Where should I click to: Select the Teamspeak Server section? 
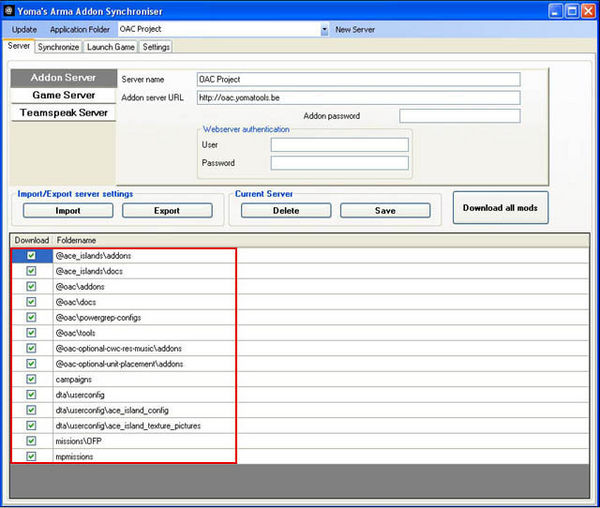point(64,113)
